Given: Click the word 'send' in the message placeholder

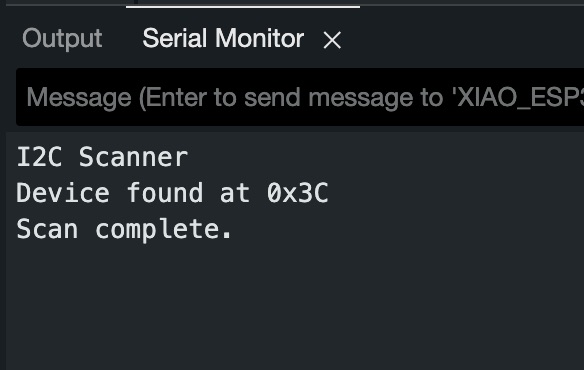Looking at the screenshot, I should 273,98.
